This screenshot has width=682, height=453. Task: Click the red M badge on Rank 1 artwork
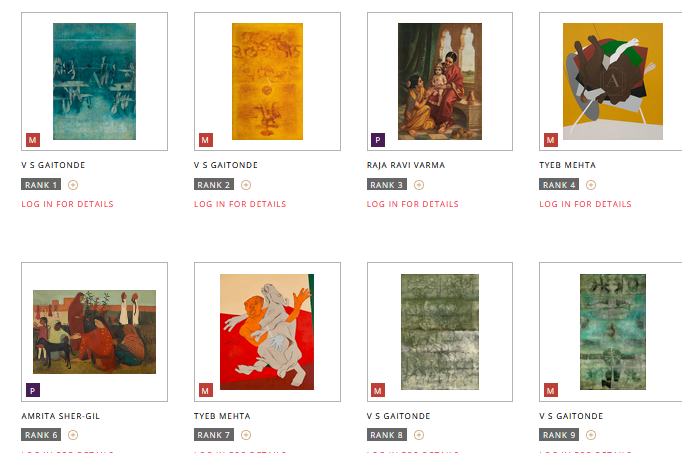pyautogui.click(x=33, y=140)
